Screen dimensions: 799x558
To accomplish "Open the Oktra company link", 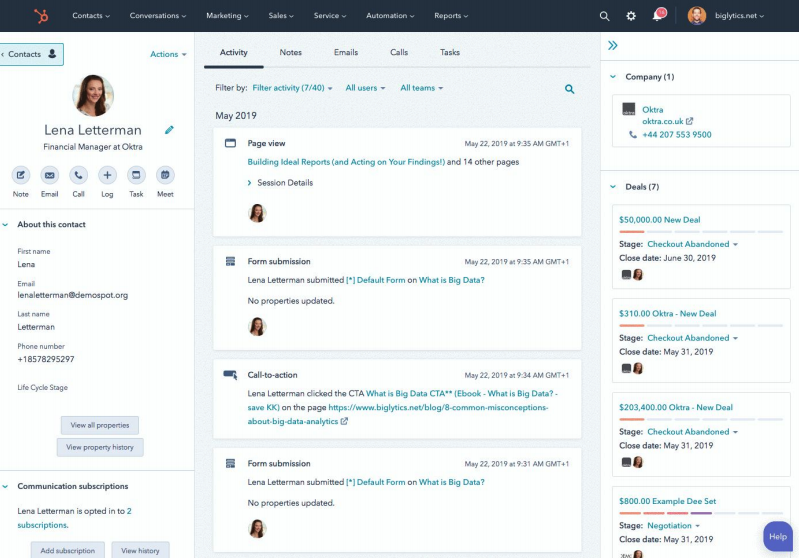I will [653, 110].
